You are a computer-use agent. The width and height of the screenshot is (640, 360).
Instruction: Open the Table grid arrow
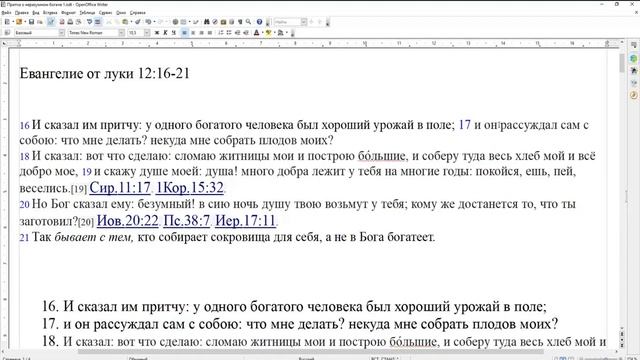(x=189, y=22)
